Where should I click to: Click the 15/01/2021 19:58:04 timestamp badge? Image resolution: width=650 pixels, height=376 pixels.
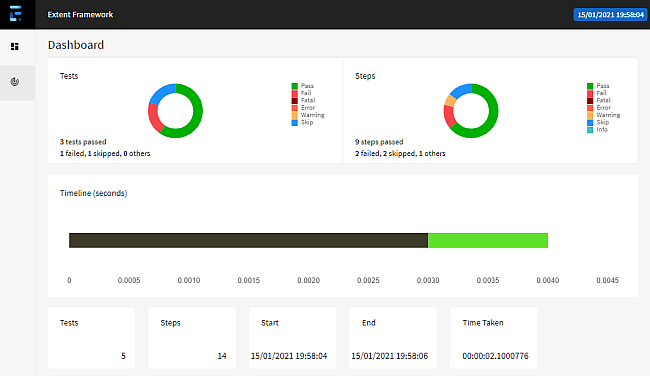click(610, 15)
